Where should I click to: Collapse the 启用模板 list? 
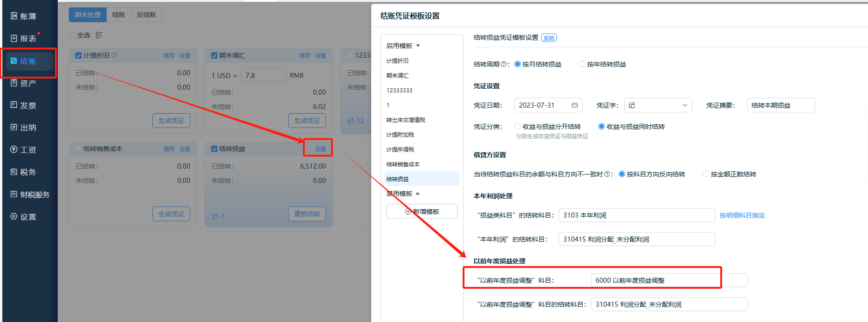418,46
